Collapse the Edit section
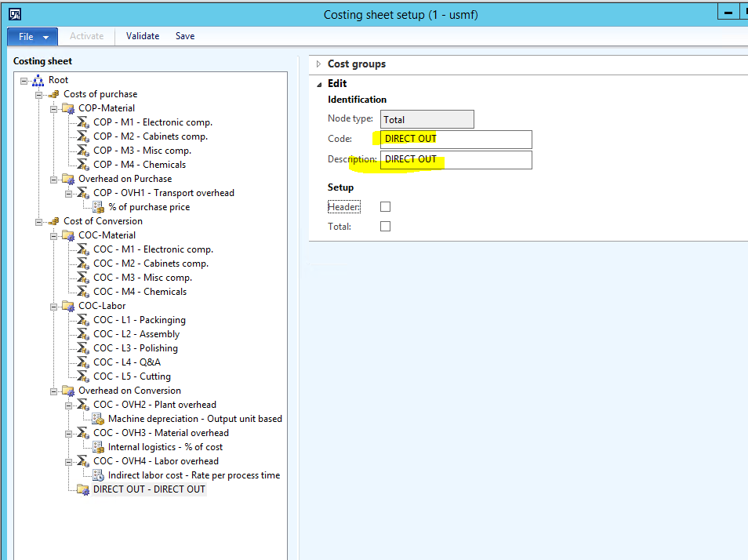This screenshot has height=560, width=748. pos(318,84)
